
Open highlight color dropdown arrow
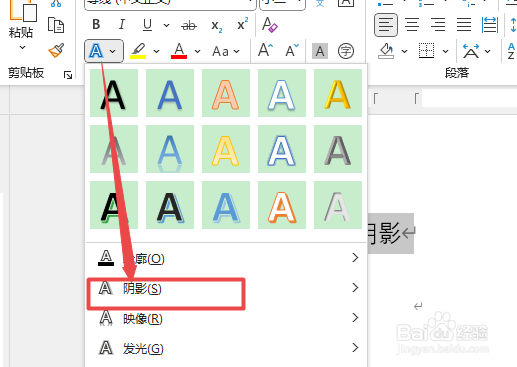pyautogui.click(x=156, y=51)
